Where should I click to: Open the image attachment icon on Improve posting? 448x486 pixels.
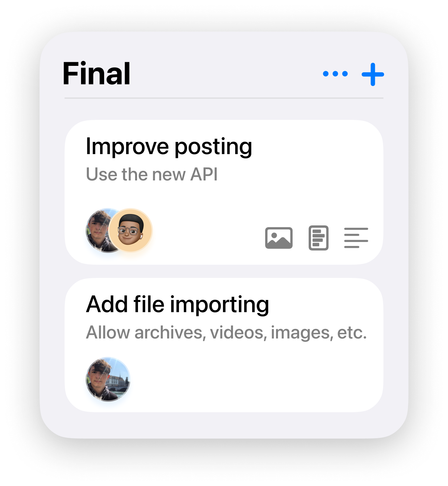pyautogui.click(x=279, y=238)
